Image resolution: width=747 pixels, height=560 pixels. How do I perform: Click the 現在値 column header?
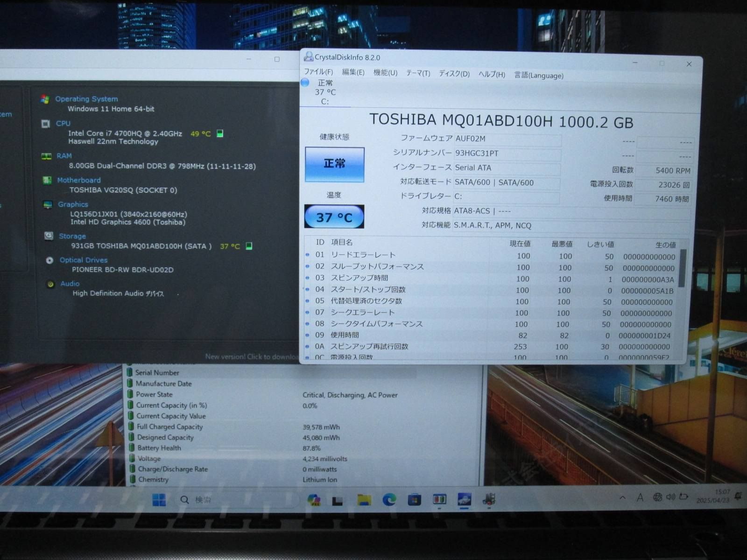tap(520, 244)
